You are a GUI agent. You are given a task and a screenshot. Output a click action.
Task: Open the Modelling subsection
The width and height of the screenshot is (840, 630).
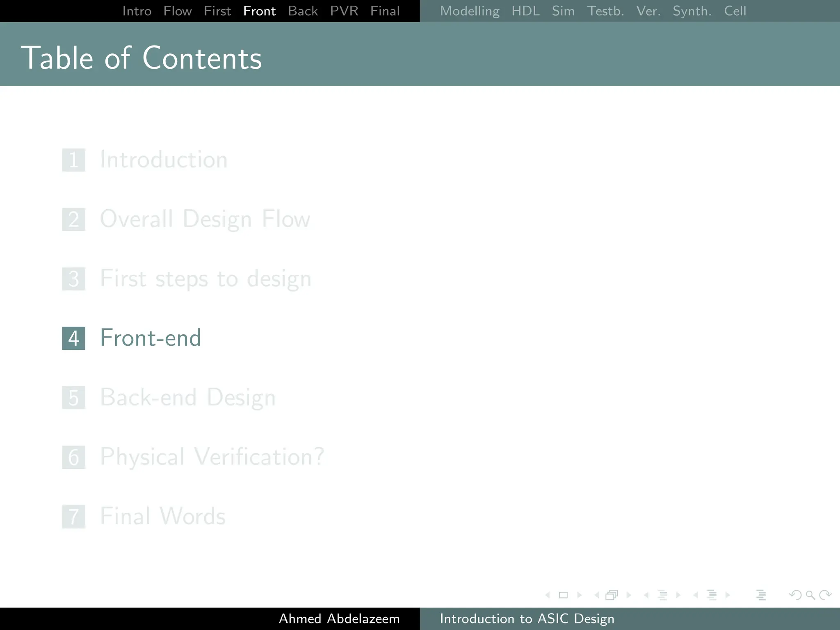470,11
